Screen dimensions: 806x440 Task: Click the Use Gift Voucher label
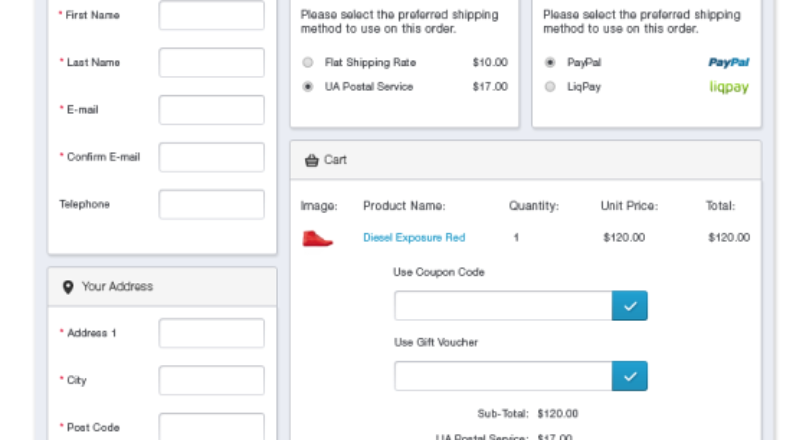[436, 342]
